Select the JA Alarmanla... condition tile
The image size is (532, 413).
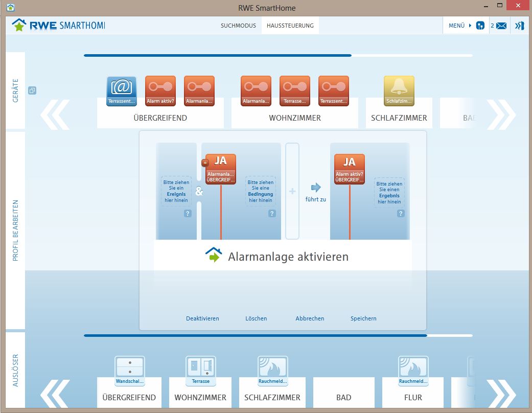coord(221,169)
